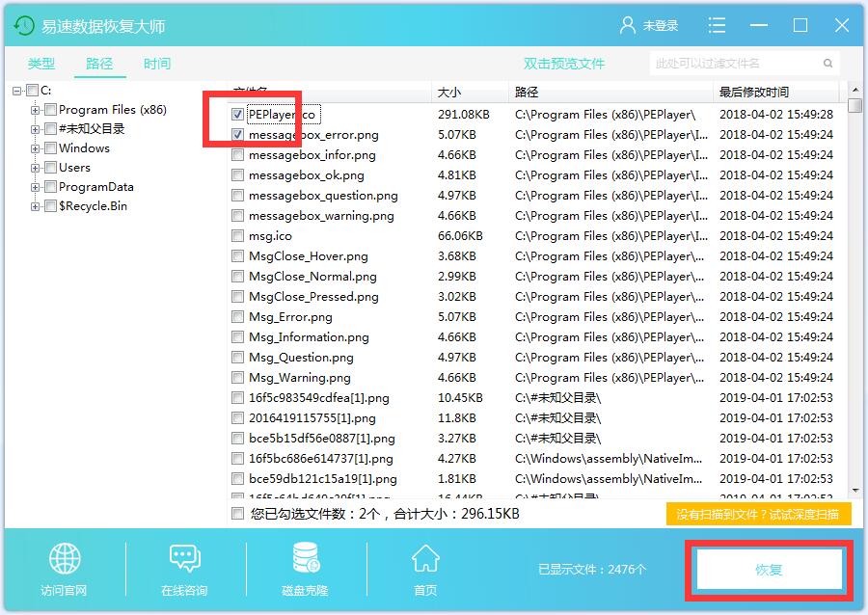Click the 66.06KB size cell
Image resolution: width=868 pixels, height=615 pixels.
[460, 236]
